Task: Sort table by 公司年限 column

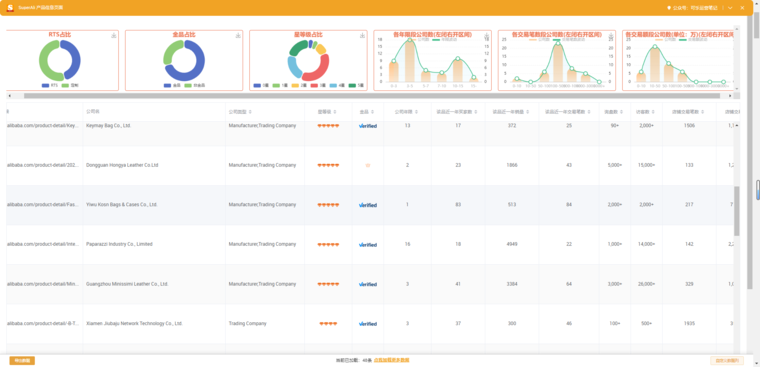Action: tap(408, 112)
